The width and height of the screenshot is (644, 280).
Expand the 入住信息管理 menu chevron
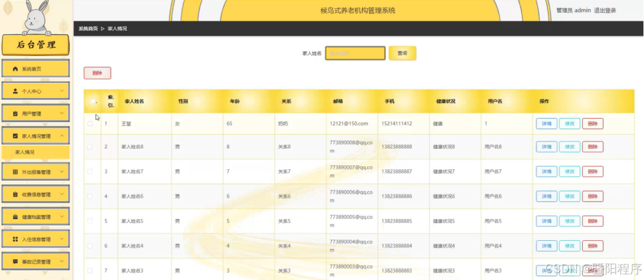point(62,239)
